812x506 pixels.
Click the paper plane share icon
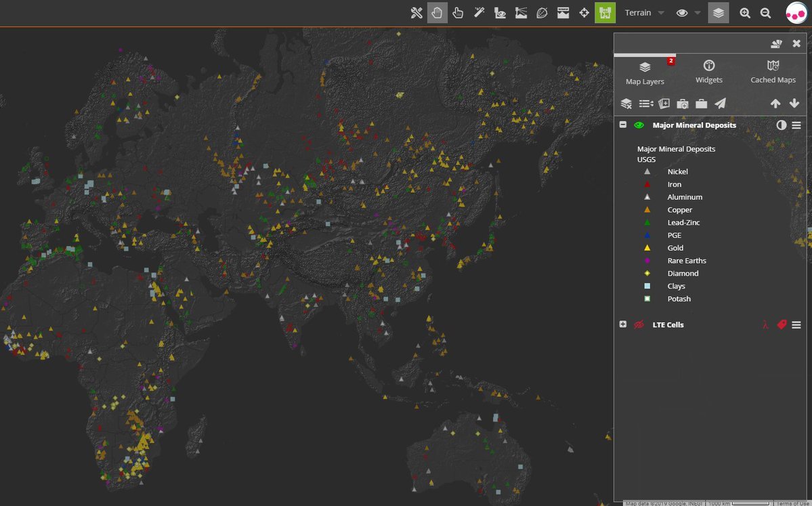[x=721, y=104]
